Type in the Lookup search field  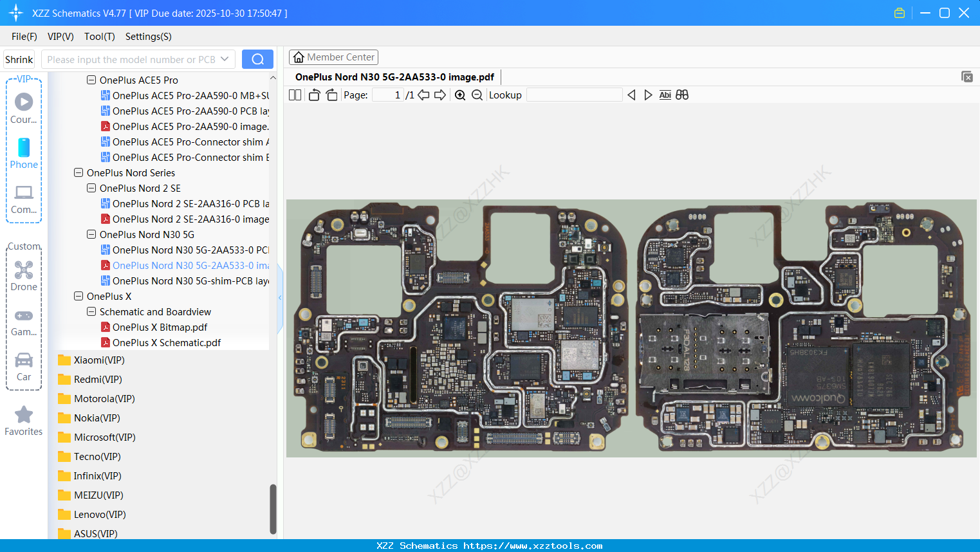pos(574,95)
